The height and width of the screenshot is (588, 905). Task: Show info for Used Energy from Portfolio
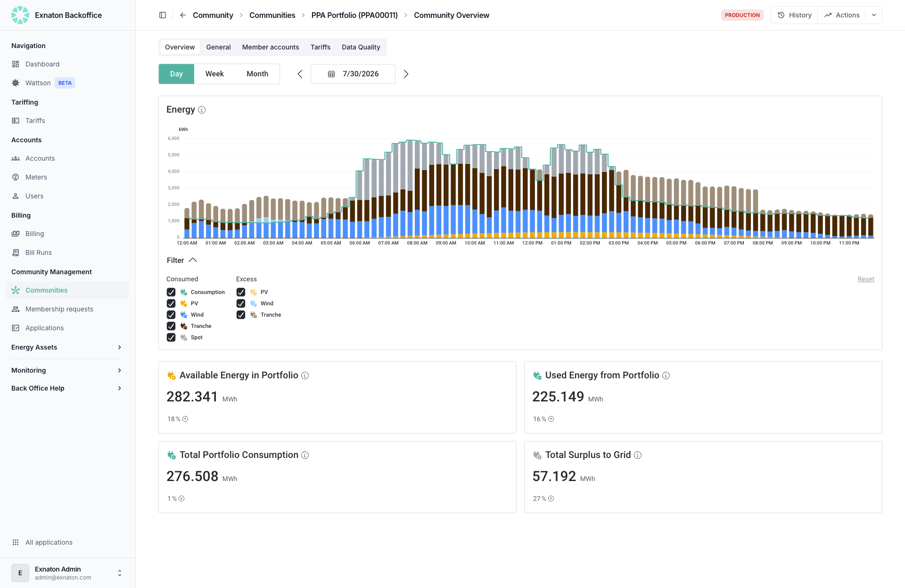coord(666,376)
